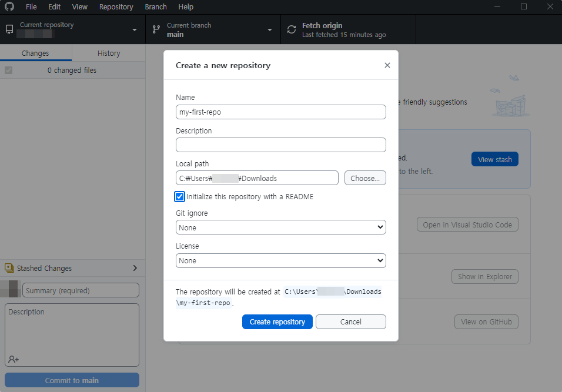Toggle the select-all checkbox above changed files
Screen dimensions: 562x392
pos(8,70)
